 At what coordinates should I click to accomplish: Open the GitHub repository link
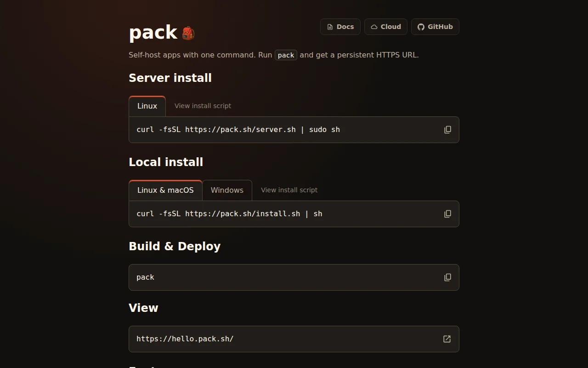435,27
